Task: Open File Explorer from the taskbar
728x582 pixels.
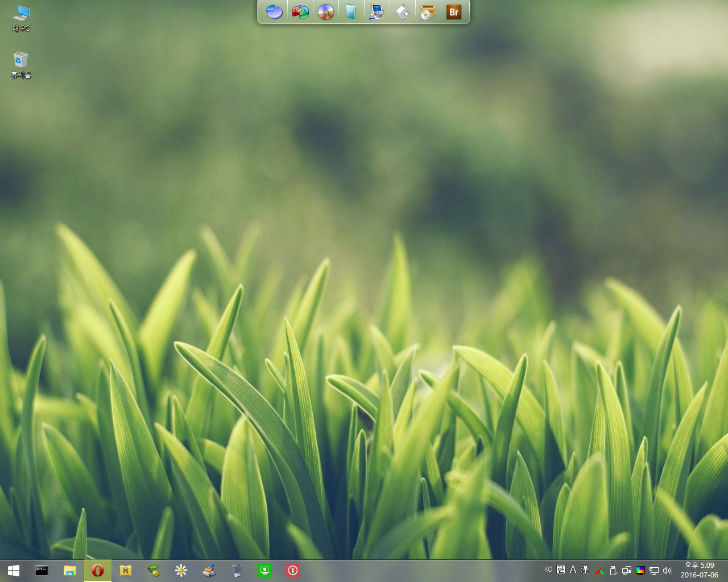Action: 69,571
